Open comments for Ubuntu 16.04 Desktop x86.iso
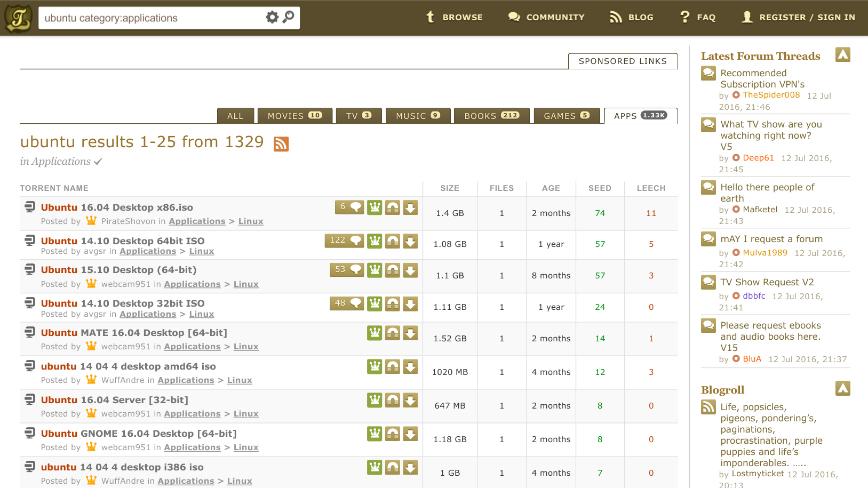Image resolution: width=868 pixels, height=488 pixels. coord(349,207)
